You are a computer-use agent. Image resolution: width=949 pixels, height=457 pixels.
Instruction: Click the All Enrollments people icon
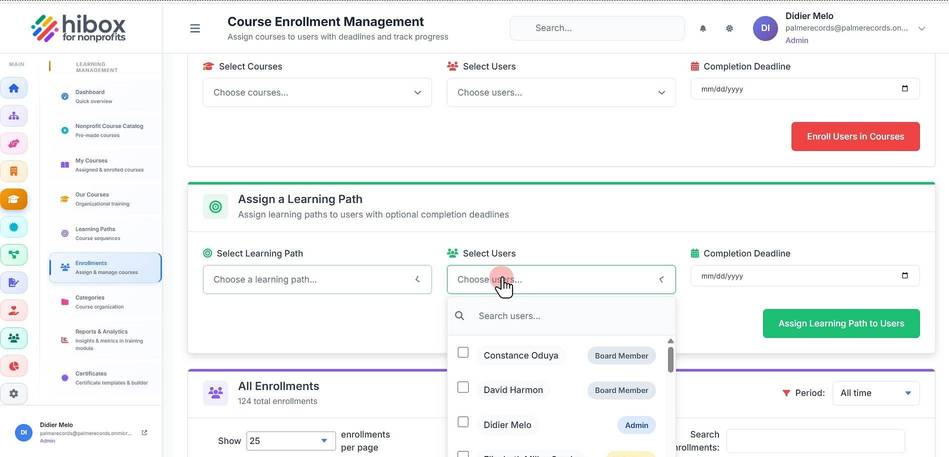[x=215, y=393]
